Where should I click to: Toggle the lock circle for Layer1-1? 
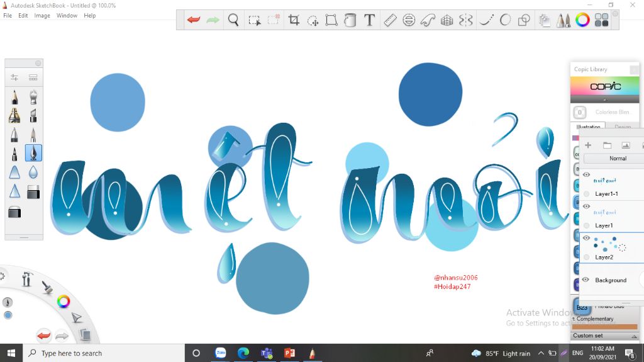[587, 194]
